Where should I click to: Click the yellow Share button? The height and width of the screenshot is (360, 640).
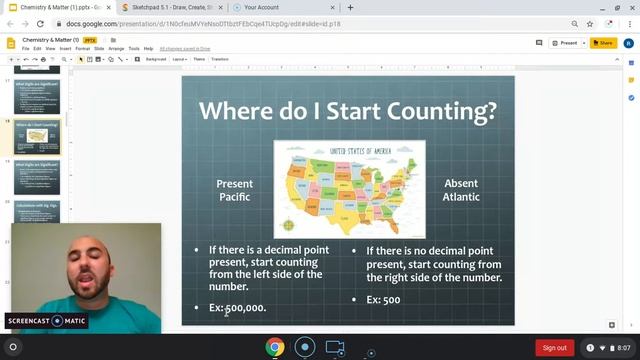tap(603, 43)
